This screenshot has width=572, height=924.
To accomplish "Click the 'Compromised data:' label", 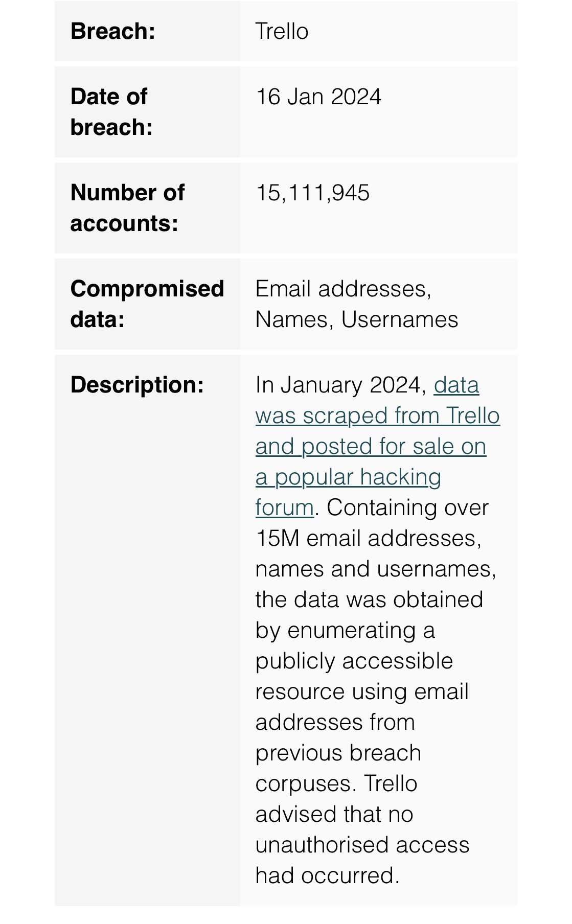I will tap(147, 304).
